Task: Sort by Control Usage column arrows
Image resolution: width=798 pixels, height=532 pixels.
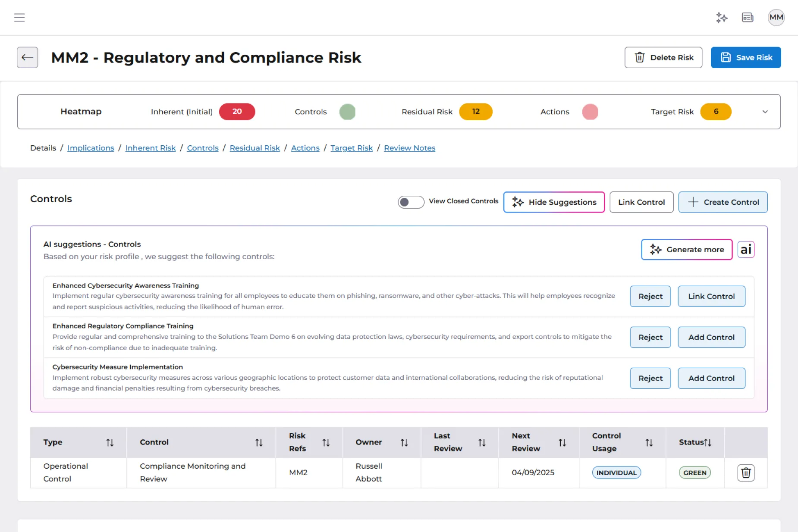Action: 649,443
